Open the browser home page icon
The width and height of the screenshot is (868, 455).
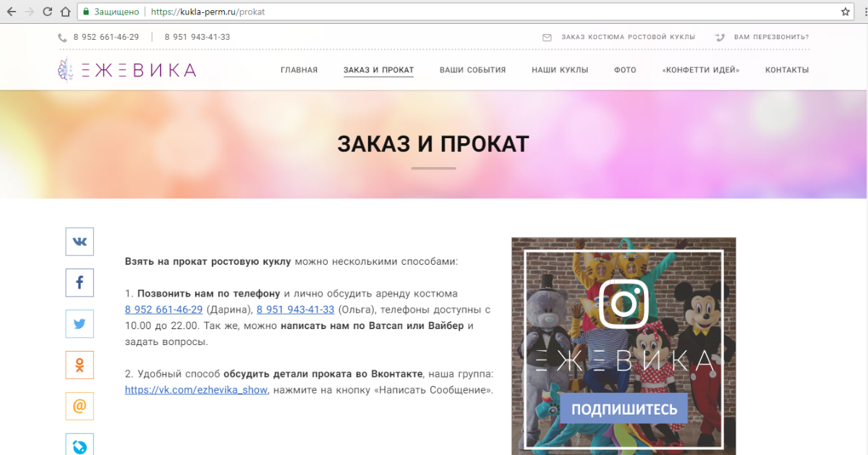[65, 12]
